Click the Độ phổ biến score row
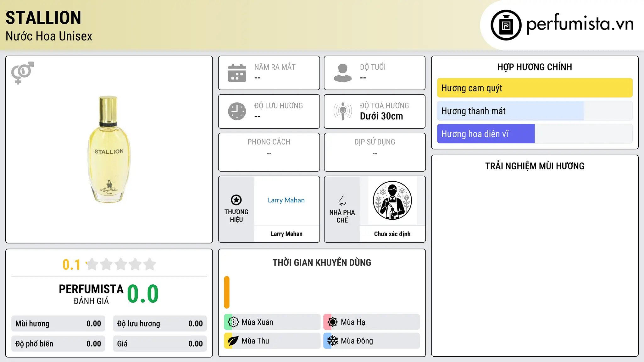644x362 pixels. tap(58, 344)
